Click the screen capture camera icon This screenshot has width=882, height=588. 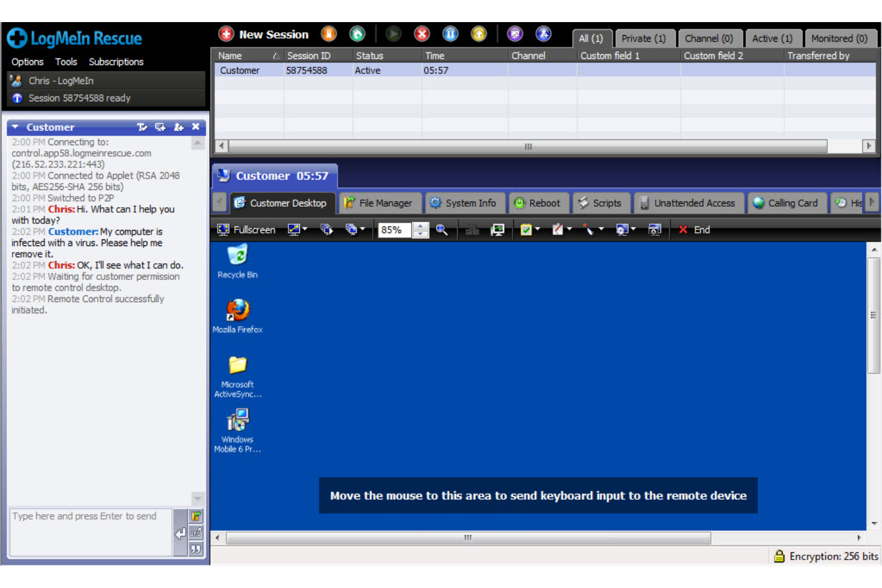pyautogui.click(x=654, y=230)
